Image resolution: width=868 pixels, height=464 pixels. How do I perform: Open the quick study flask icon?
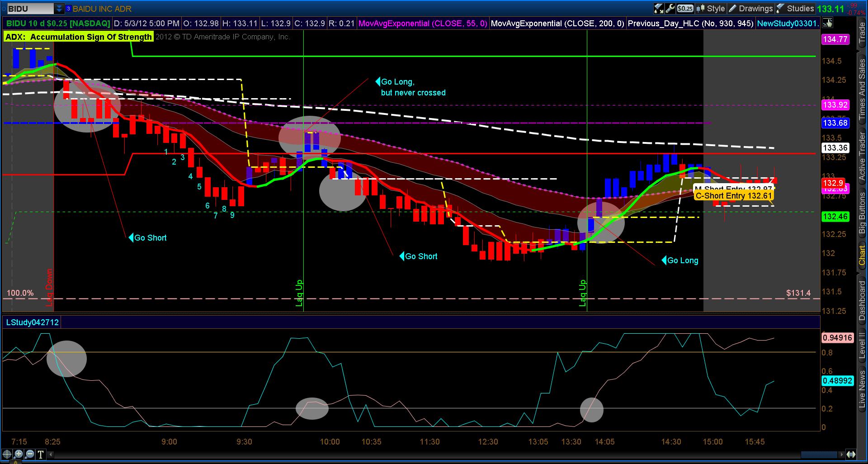(x=659, y=8)
